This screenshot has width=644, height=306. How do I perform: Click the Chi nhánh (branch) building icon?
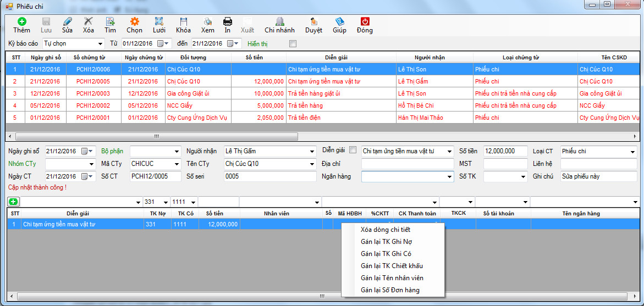click(280, 21)
